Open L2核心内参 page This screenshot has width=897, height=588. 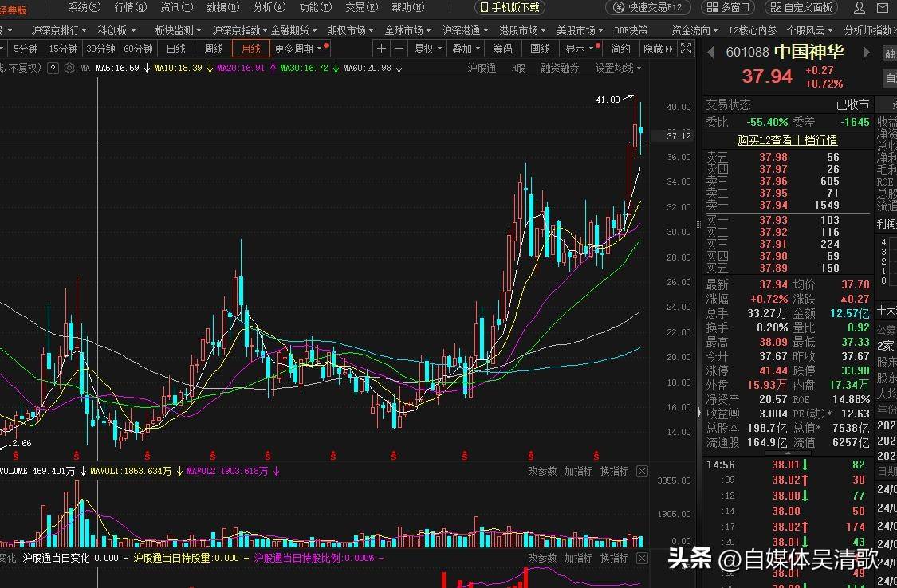(753, 30)
